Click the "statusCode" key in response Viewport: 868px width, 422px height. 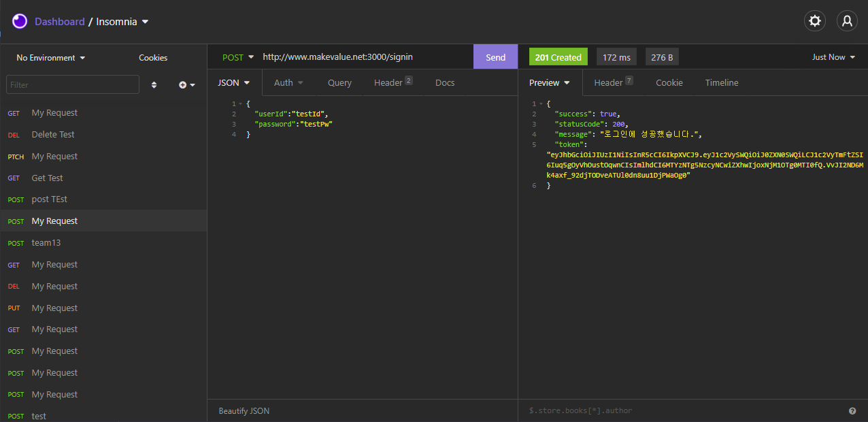point(580,124)
